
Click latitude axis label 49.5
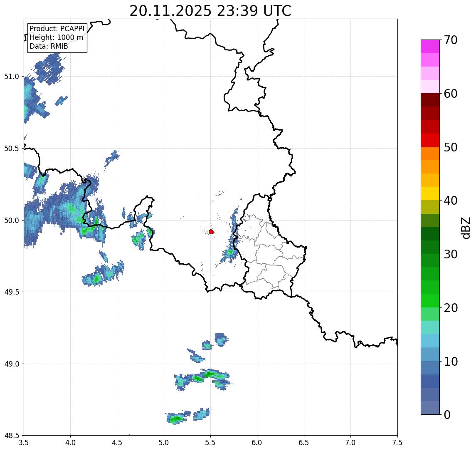coord(11,292)
